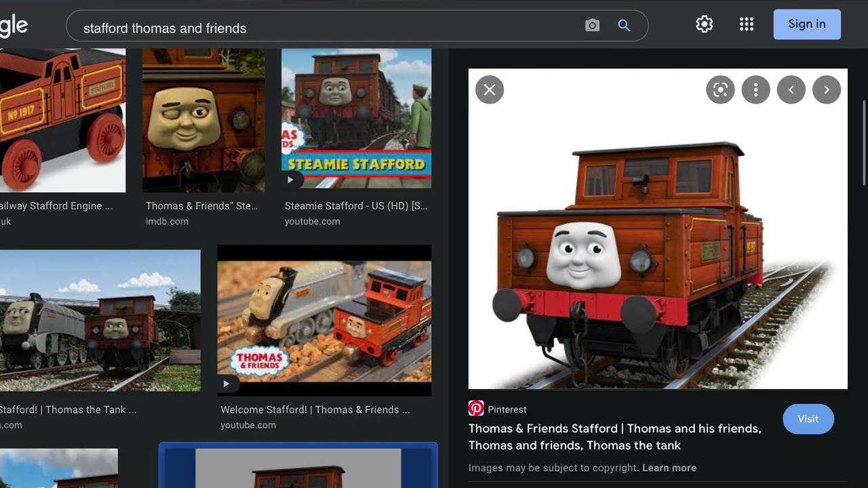Viewport: 868px width, 488px height.
Task: Click the page scrollbar on the right edge
Action: point(864,142)
